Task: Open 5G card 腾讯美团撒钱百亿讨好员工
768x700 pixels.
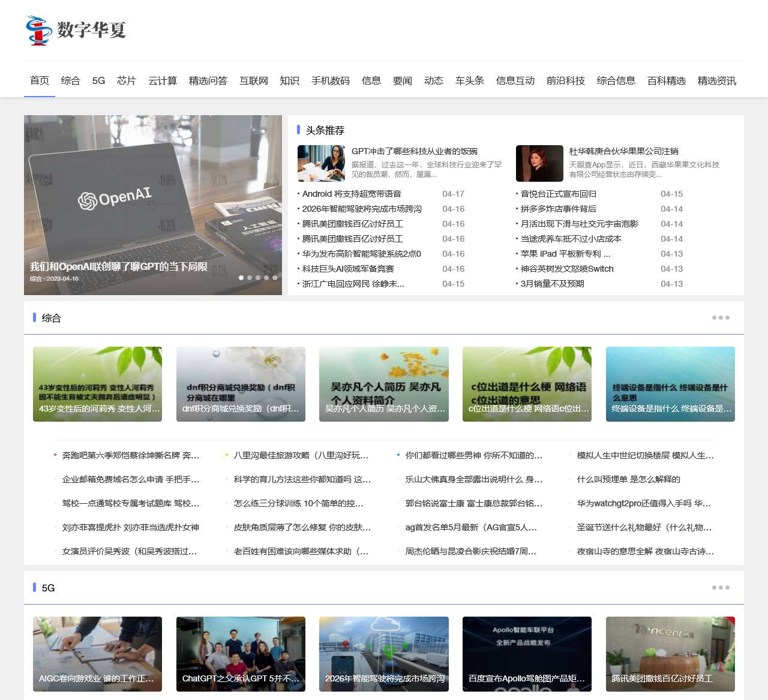Action: point(670,654)
